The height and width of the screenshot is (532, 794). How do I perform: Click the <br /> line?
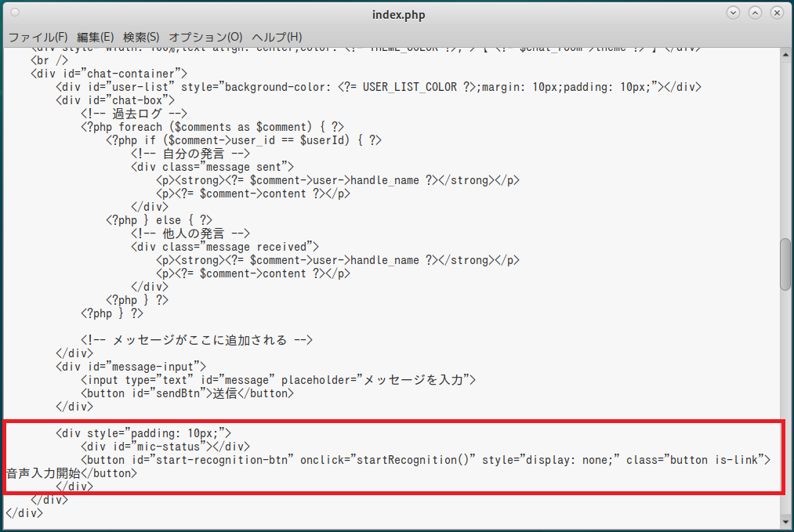tap(49, 61)
